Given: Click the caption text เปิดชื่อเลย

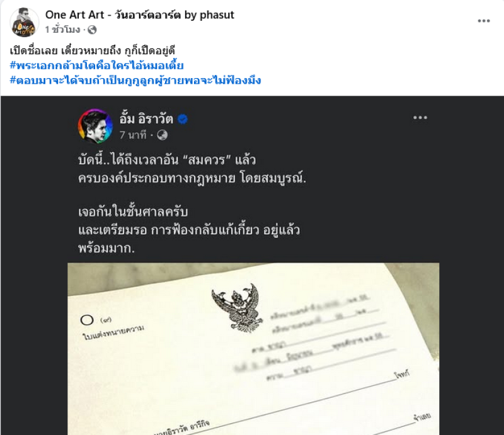Looking at the screenshot, I should pyautogui.click(x=34, y=51).
